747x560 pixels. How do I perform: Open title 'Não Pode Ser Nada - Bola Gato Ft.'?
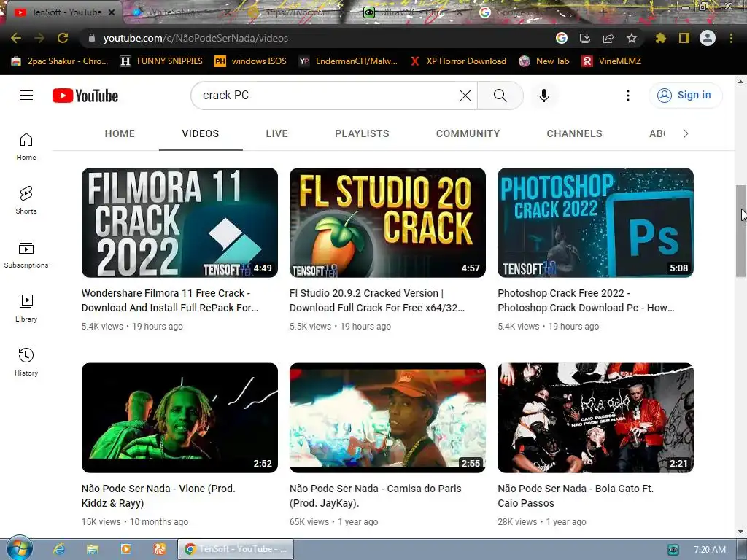(576, 496)
